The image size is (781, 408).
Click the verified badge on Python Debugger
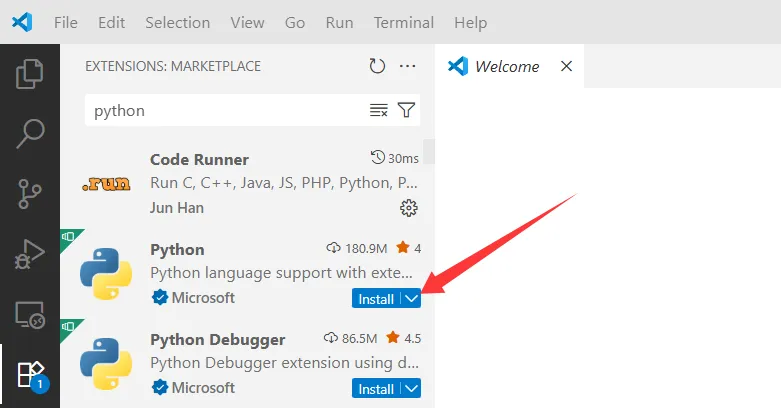(159, 387)
